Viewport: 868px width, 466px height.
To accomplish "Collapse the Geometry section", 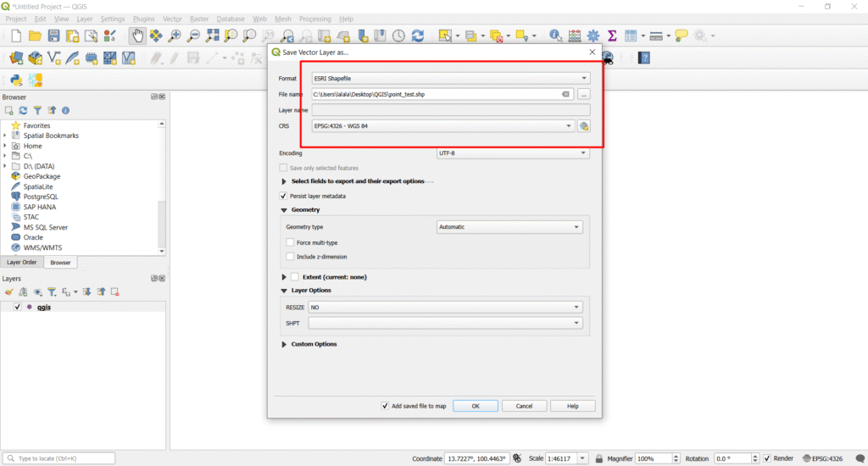I will [284, 210].
